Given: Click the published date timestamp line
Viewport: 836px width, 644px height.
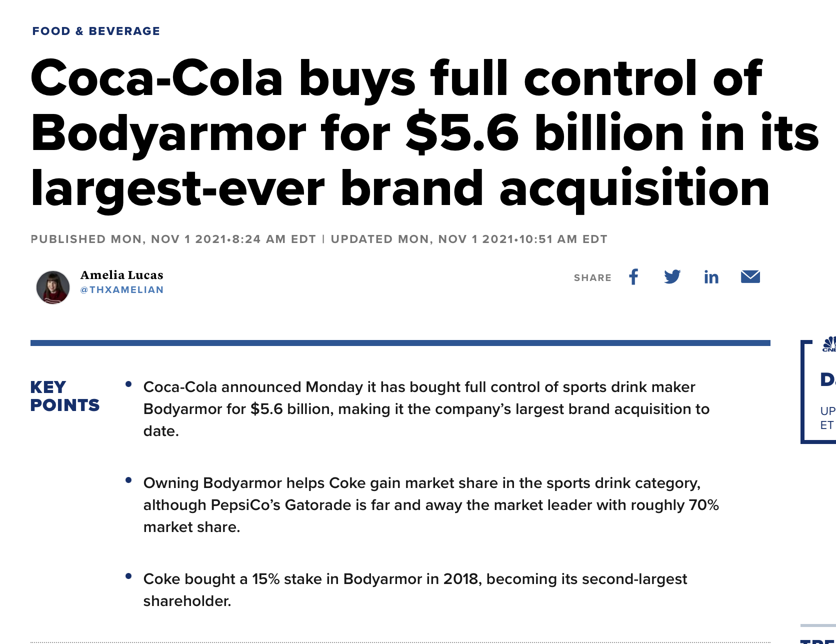Looking at the screenshot, I should 173,239.
